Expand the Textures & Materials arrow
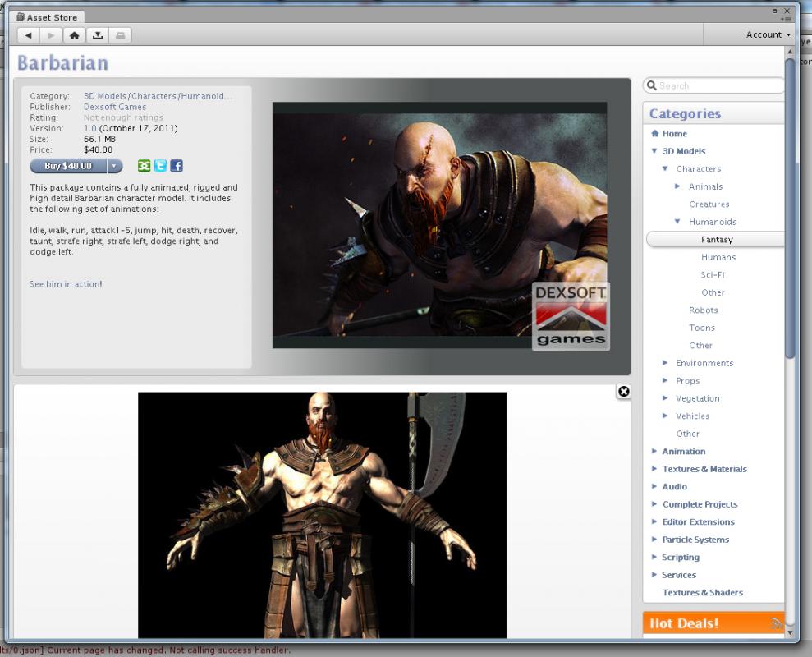The image size is (812, 657). click(x=654, y=469)
